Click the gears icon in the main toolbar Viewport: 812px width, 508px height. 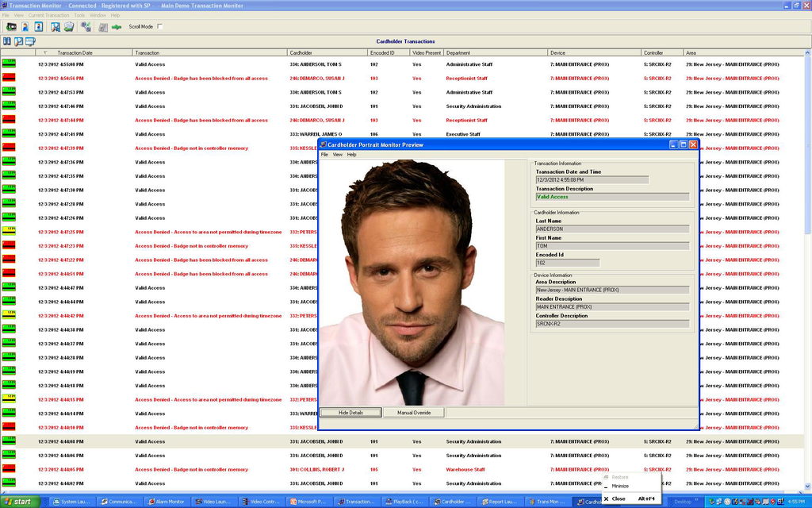(x=86, y=27)
